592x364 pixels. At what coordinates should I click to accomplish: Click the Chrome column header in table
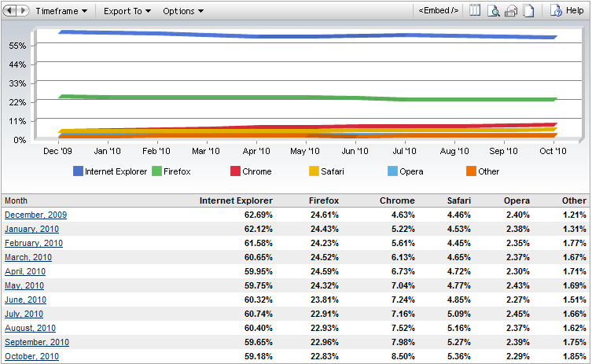396,200
